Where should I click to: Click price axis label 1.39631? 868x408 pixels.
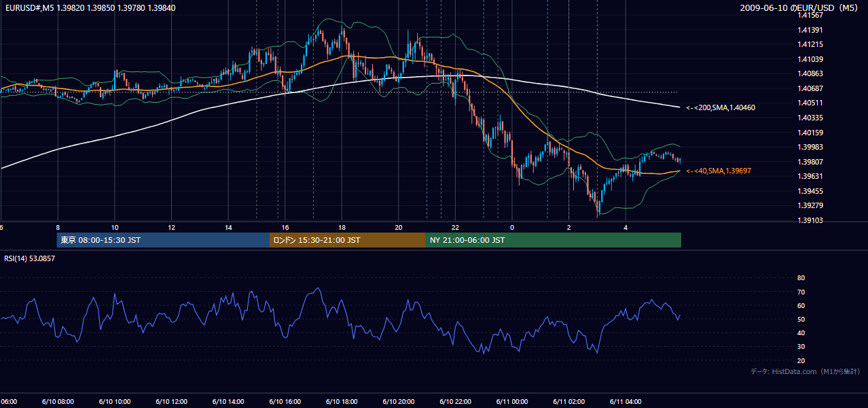[810, 176]
